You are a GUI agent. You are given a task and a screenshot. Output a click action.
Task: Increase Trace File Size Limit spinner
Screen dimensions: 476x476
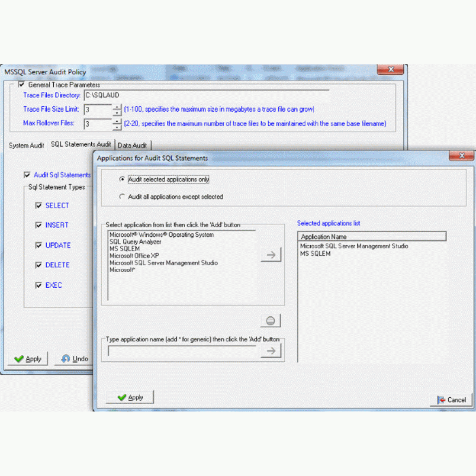117,106
